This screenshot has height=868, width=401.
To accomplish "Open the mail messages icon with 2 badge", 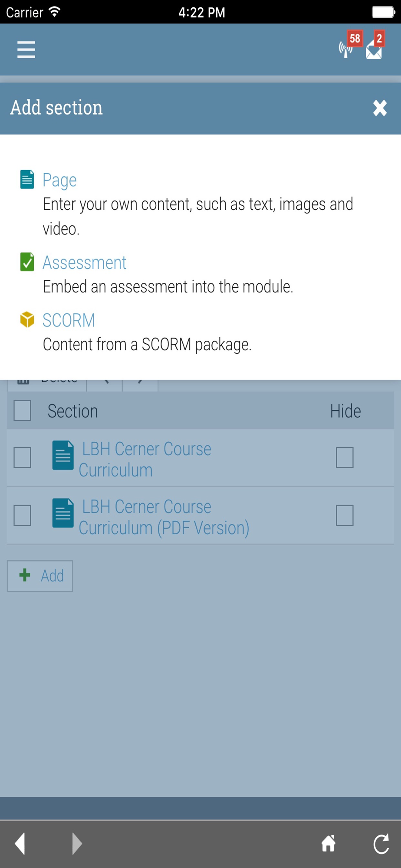I will [376, 45].
